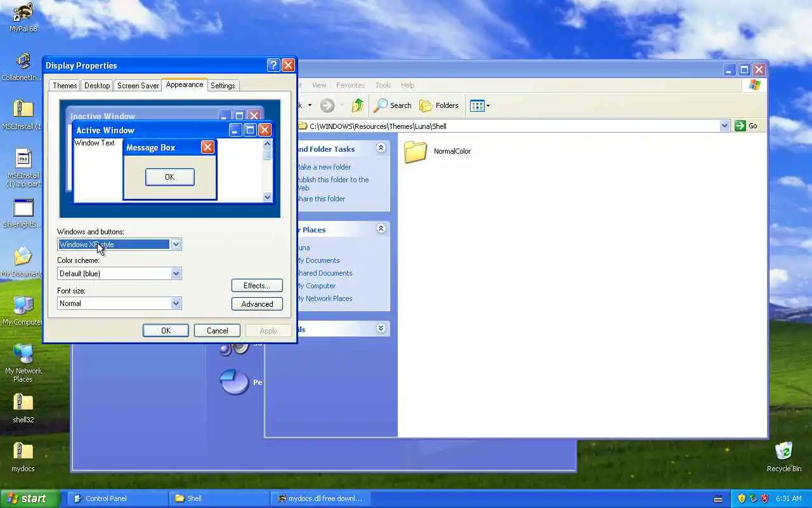Select the mydocs desktop icon
Screen dimensions: 812x508
(x=23, y=457)
